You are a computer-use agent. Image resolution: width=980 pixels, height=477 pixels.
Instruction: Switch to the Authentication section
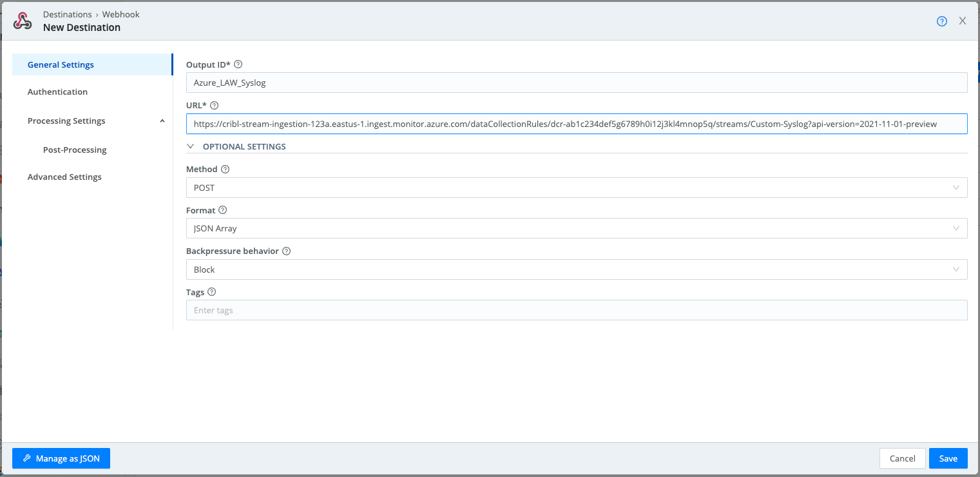(57, 92)
